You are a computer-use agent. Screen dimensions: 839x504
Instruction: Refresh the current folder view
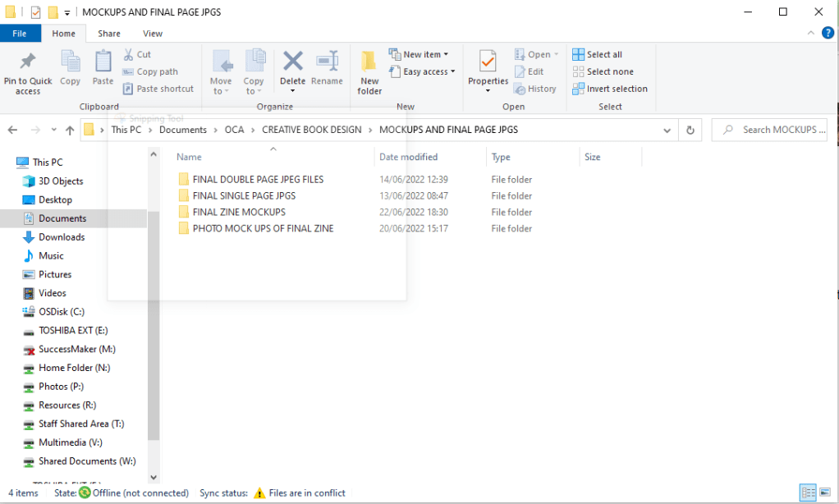tap(690, 130)
